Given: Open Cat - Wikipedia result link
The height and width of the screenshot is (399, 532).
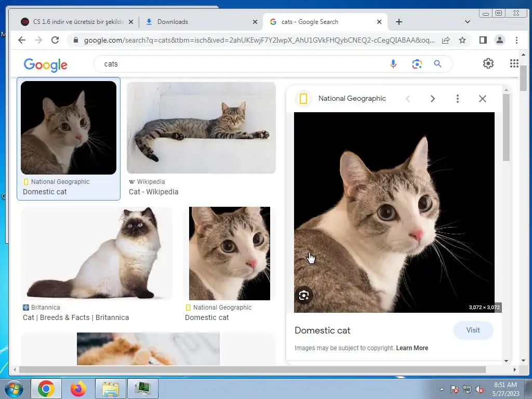Looking at the screenshot, I should (153, 192).
